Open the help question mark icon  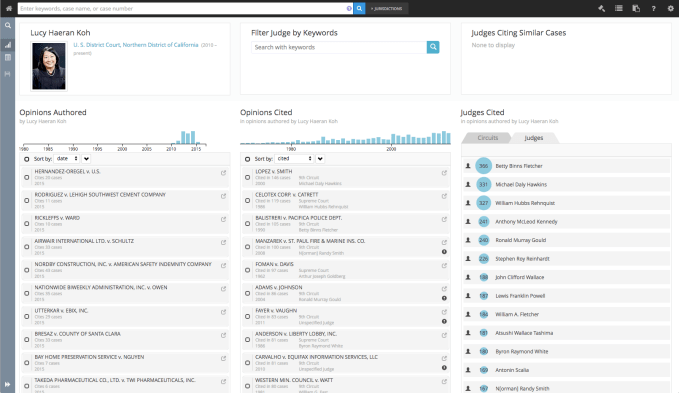(653, 8)
